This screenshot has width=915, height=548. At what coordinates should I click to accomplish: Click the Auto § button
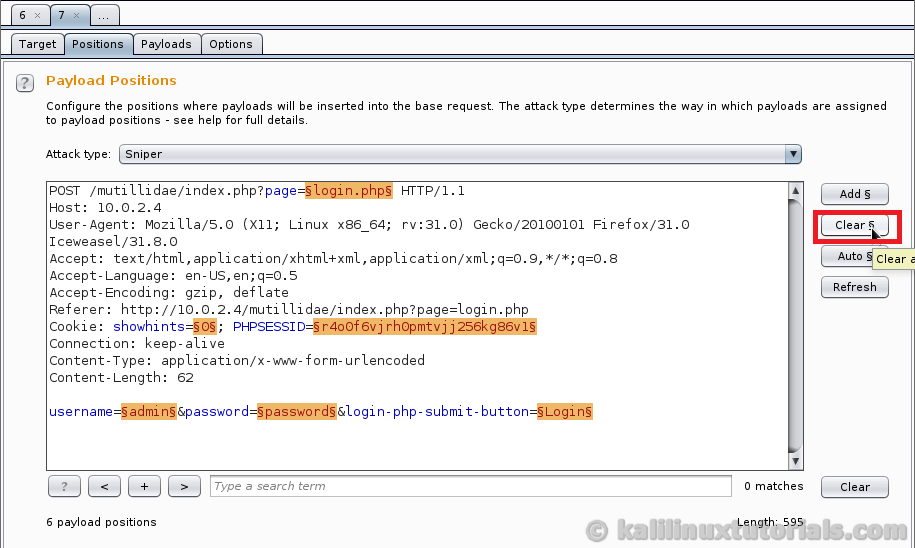[x=848, y=256]
